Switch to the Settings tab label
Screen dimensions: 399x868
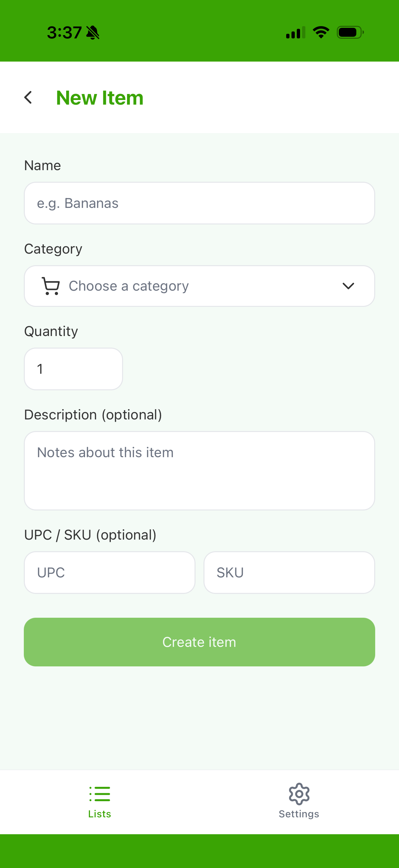[x=299, y=814]
